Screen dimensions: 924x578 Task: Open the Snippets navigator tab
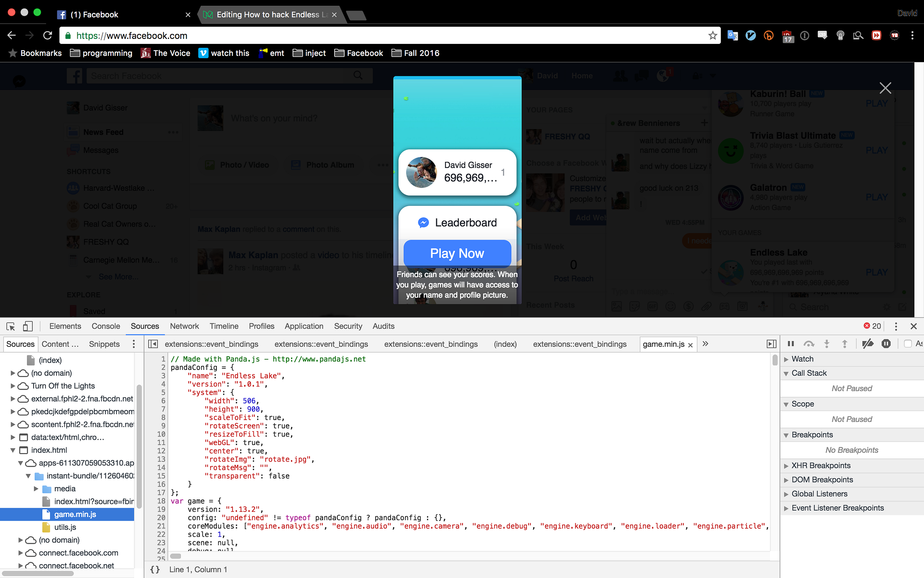(x=104, y=344)
